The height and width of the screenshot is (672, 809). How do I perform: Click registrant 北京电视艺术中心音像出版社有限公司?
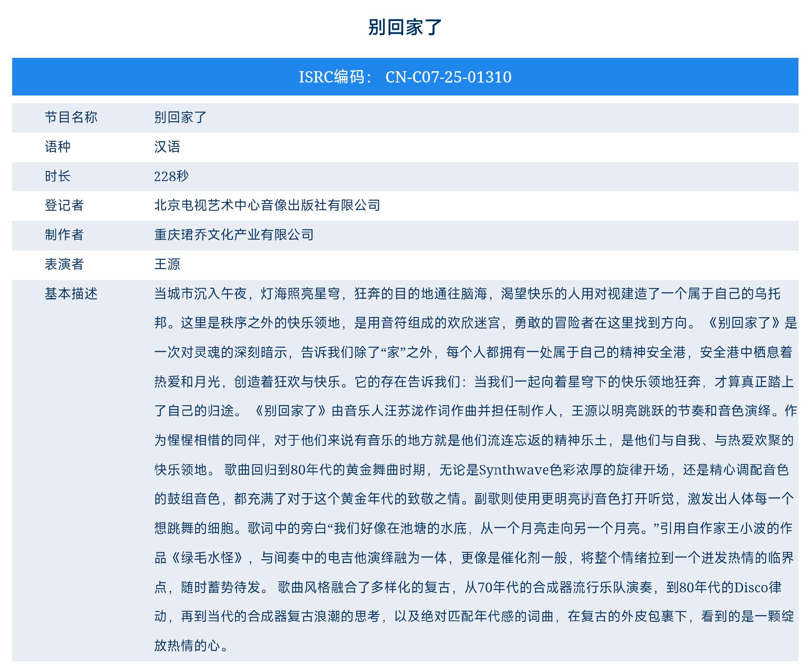[x=267, y=205]
